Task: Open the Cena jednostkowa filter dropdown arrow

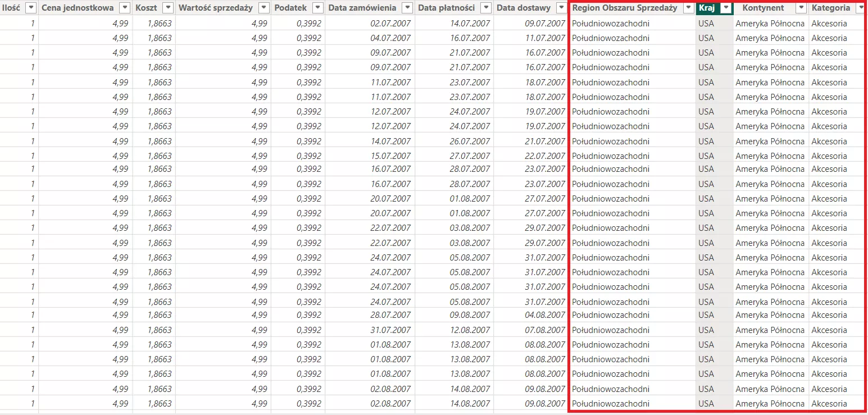Action: tap(125, 8)
